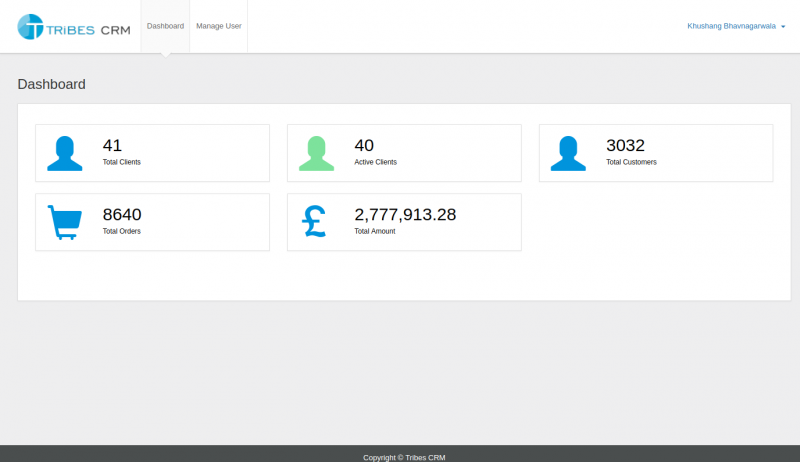Select the 3032 Total Customers count

pos(625,146)
